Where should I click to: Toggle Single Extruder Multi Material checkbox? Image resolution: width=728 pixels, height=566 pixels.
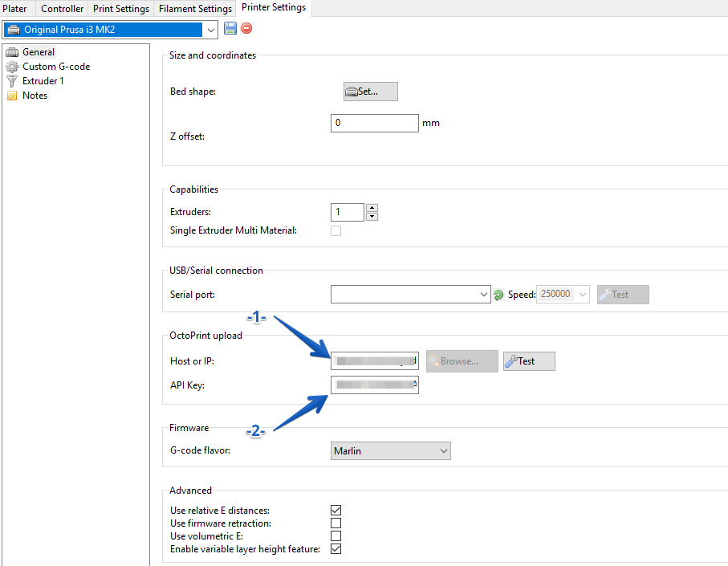[x=336, y=230]
